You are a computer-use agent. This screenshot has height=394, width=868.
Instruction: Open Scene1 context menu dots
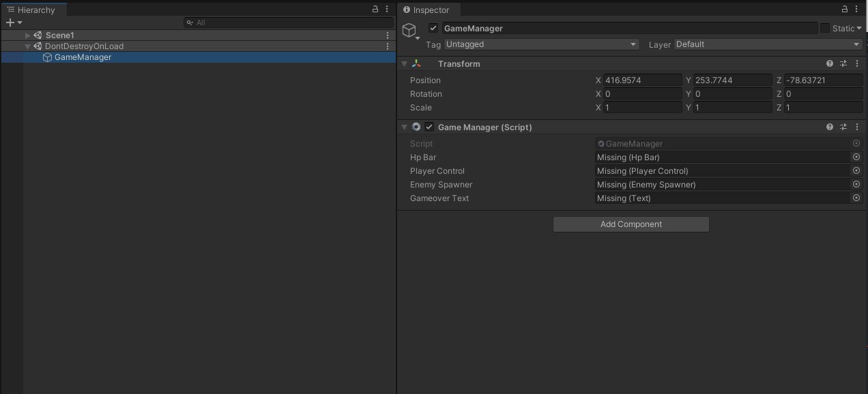tap(388, 35)
